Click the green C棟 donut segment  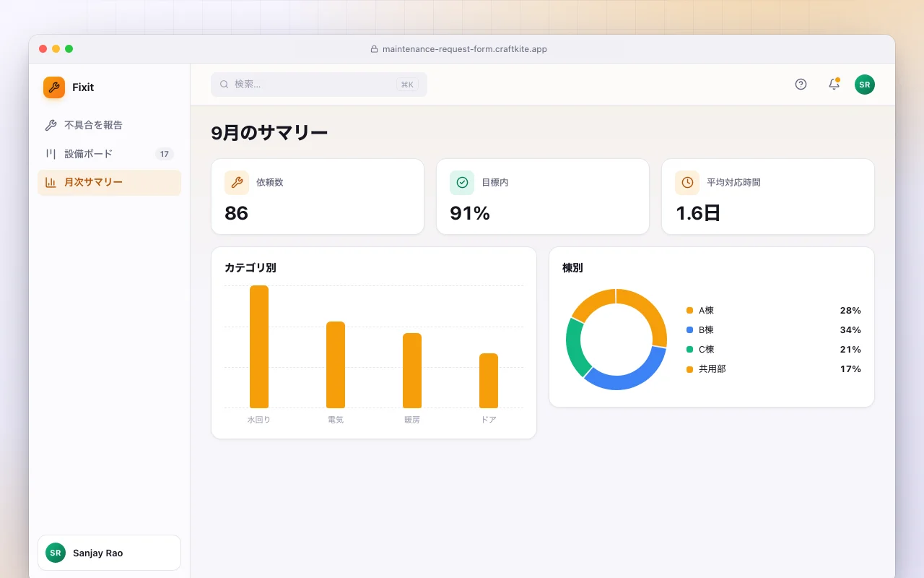(575, 348)
